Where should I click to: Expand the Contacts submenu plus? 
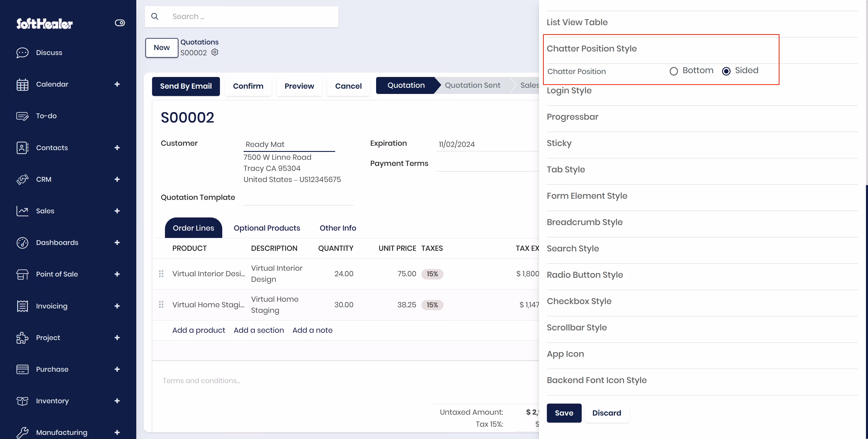tap(117, 148)
